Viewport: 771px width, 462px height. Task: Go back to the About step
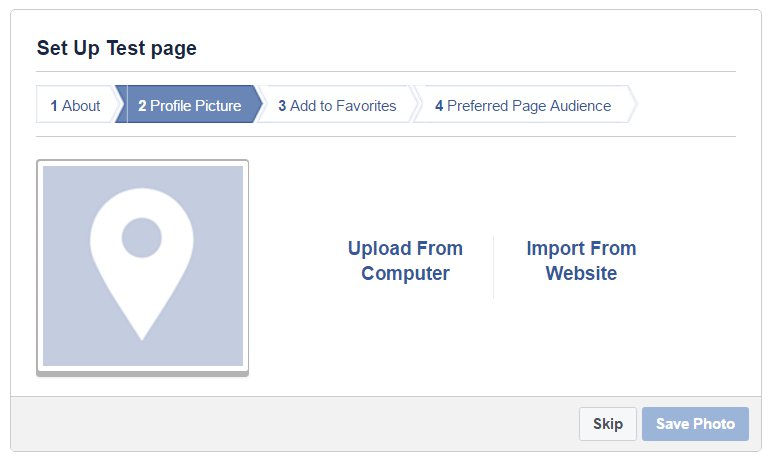pyautogui.click(x=76, y=104)
